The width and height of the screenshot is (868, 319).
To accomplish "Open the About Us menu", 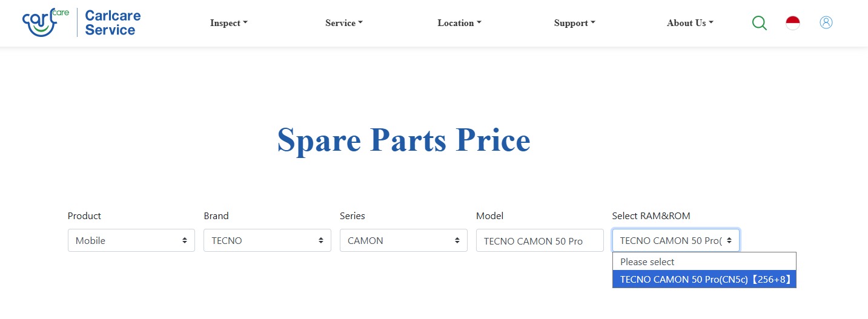I will (x=690, y=23).
